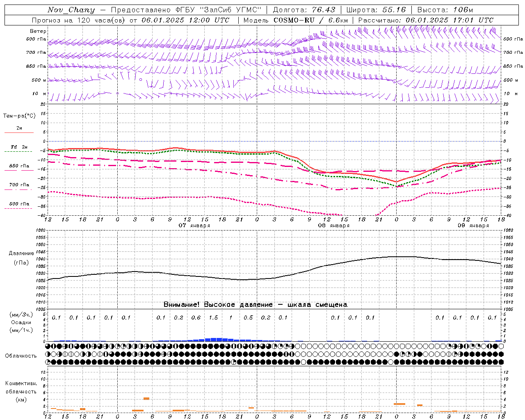Click the computed time Рассчитано: 06.01.2025 17:01 UTC
525x420 pixels.
point(426,20)
